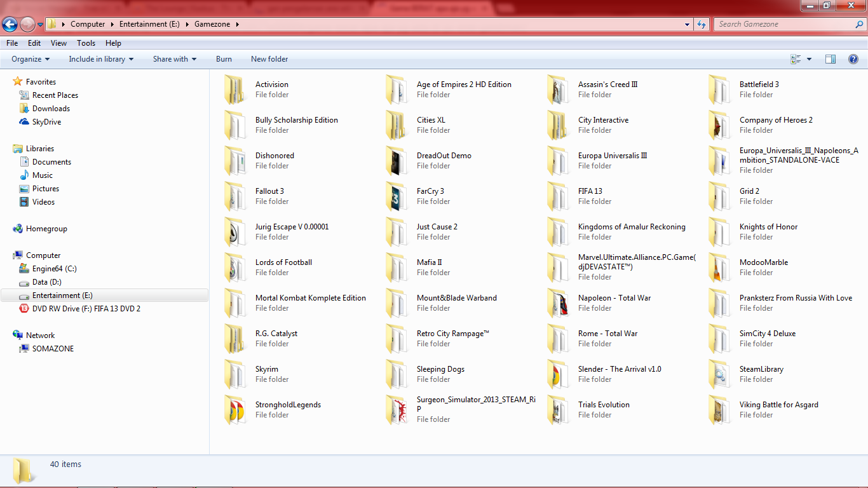Expand the arrow after Entertainment (E:) in the path
868x488 pixels.
click(187, 24)
